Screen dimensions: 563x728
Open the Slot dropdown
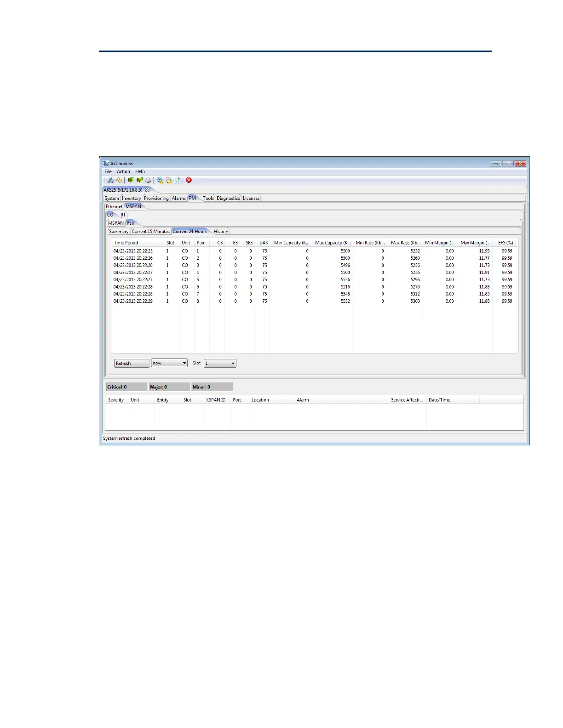[x=220, y=363]
